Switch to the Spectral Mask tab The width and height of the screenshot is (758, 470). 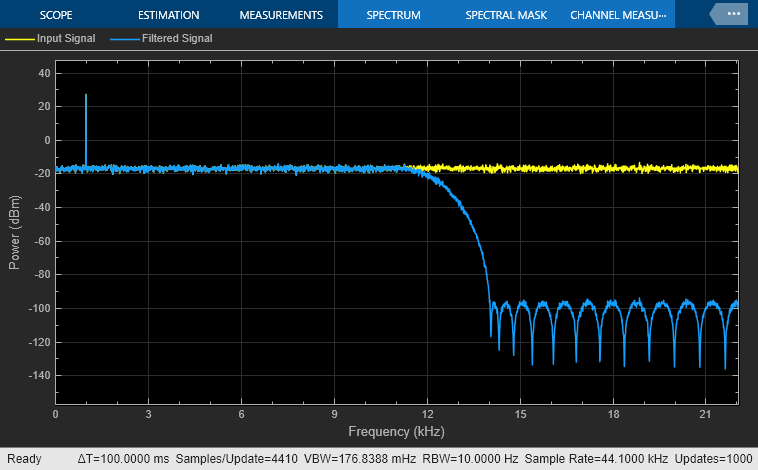point(505,15)
